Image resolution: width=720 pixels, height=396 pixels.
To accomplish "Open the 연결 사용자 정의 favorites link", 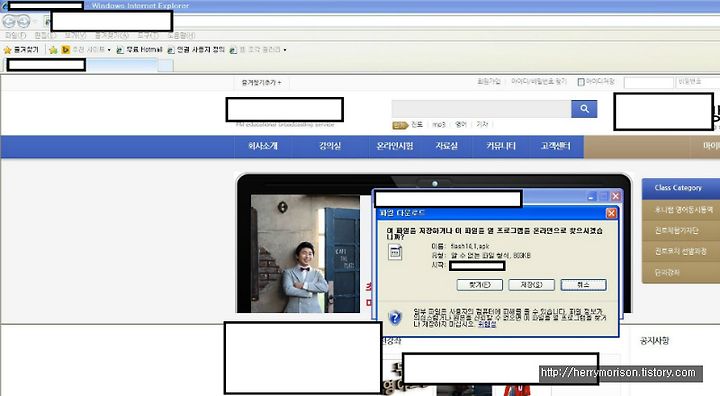I will point(197,50).
